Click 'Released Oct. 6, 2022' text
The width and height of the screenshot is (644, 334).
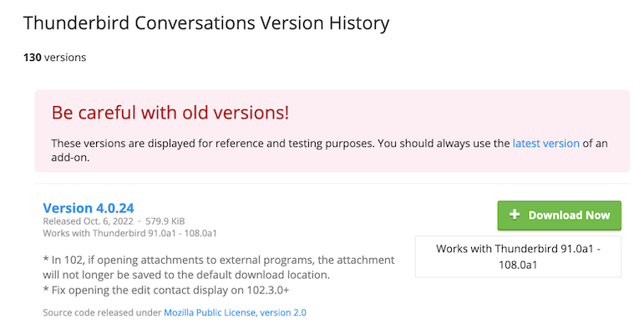coord(88,221)
